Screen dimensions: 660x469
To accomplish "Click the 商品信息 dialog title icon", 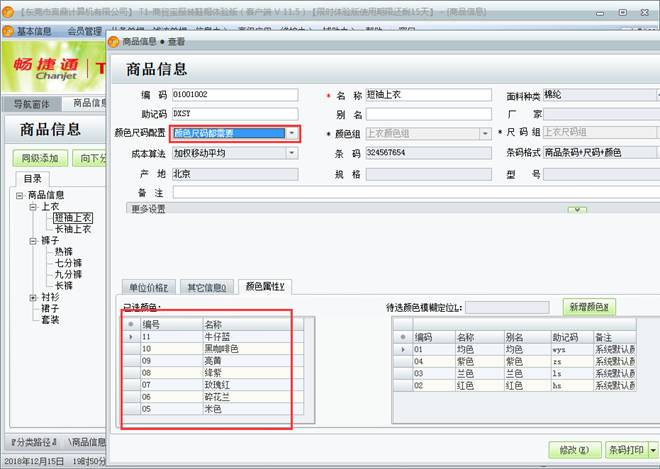I will [113, 42].
